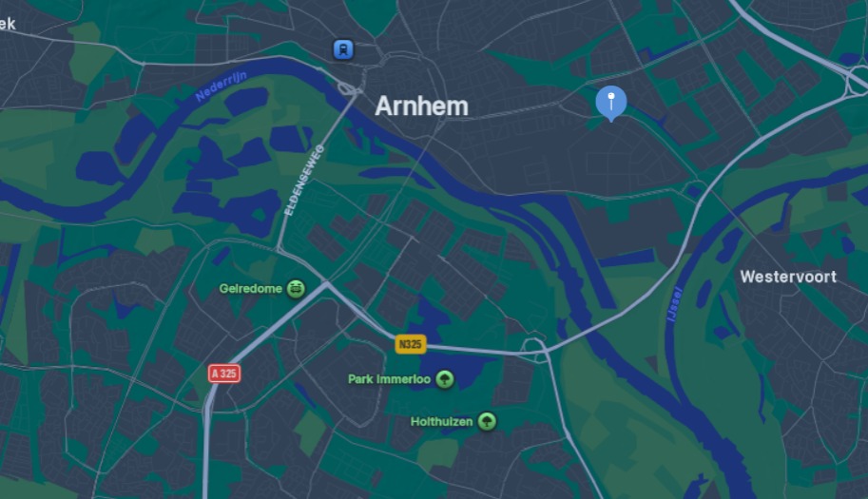Select the Holthuizen text label
The width and height of the screenshot is (868, 499).
[442, 422]
